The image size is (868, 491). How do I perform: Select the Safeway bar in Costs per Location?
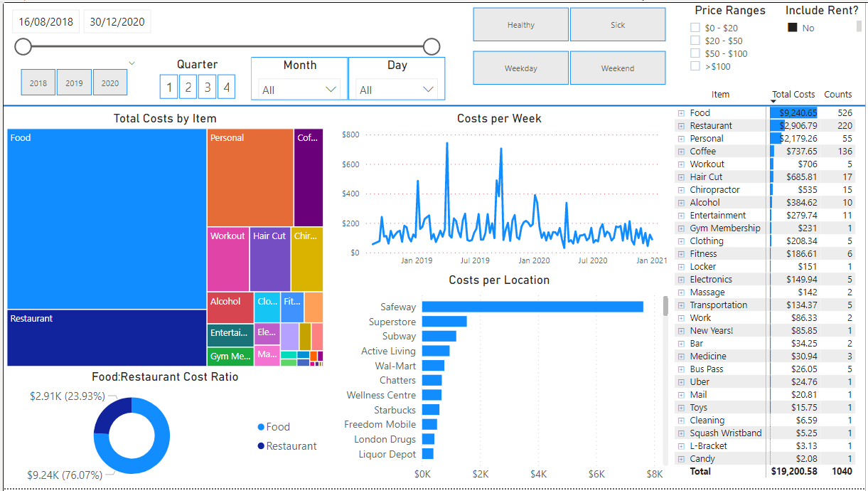[532, 307]
